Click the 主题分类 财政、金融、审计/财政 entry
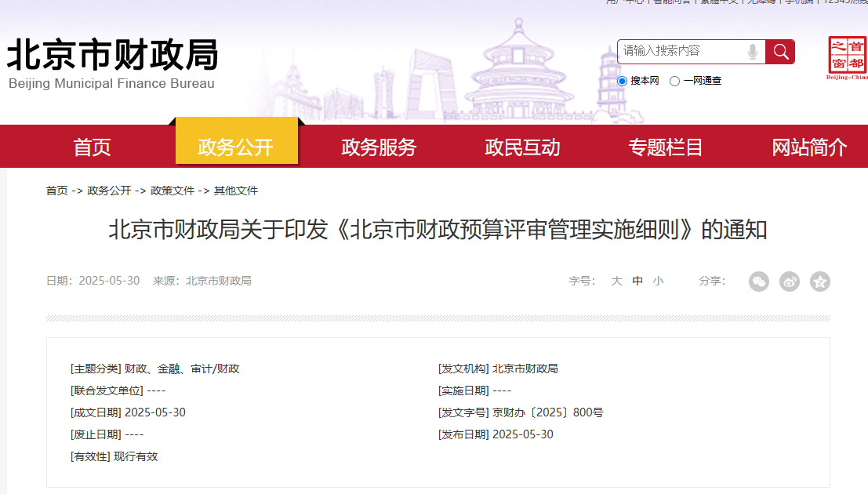868x494 pixels. [x=155, y=369]
